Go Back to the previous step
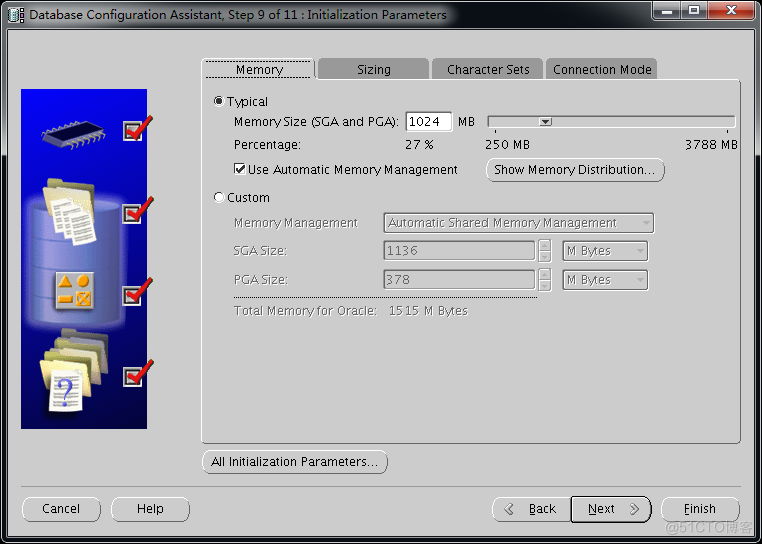The image size is (762, 544). tap(532, 509)
